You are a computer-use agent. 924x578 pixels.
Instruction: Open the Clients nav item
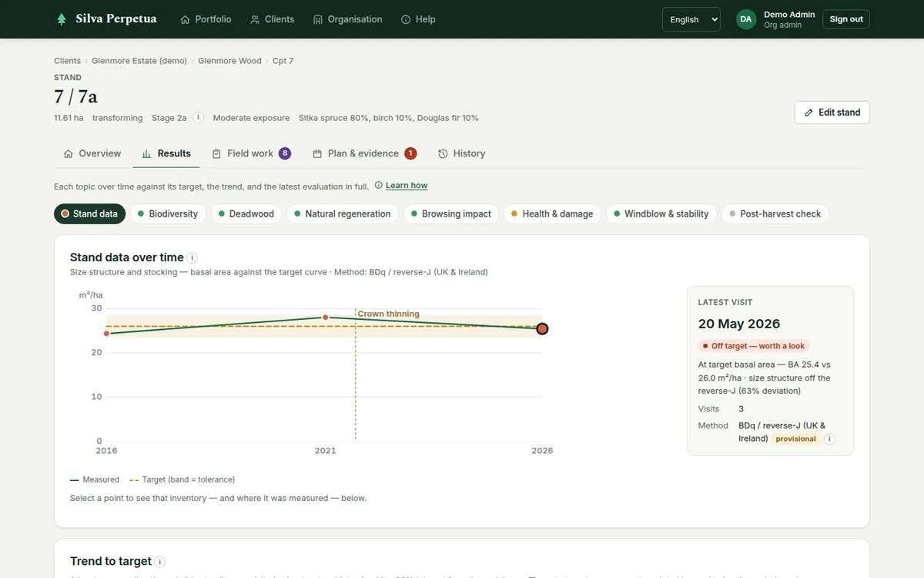(x=273, y=19)
